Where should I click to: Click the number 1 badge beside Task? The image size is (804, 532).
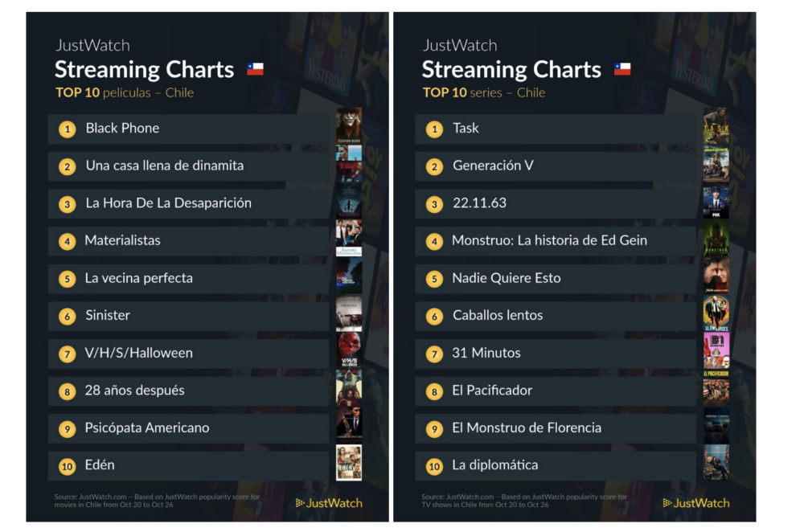pyautogui.click(x=435, y=129)
